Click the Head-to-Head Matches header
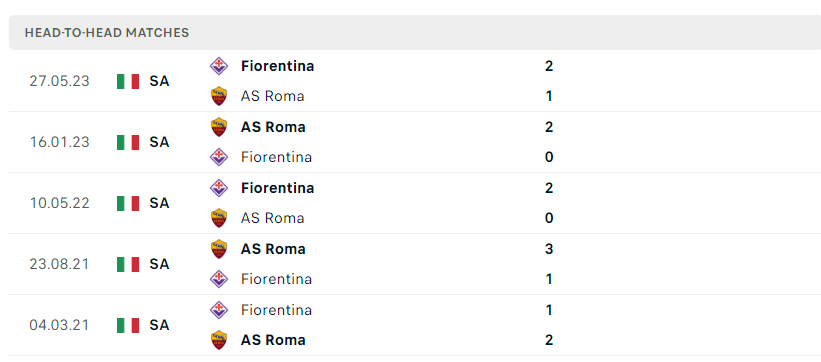The height and width of the screenshot is (362, 821). [107, 32]
